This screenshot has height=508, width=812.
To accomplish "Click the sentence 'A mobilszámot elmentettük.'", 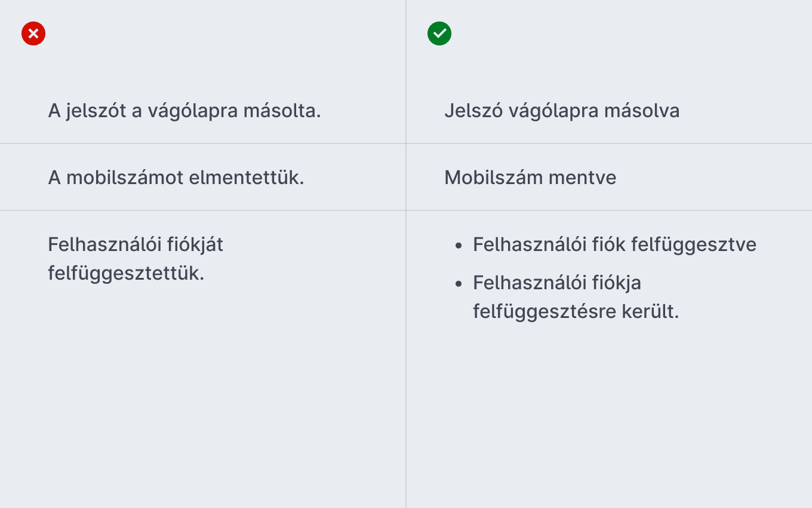I will point(176,178).
